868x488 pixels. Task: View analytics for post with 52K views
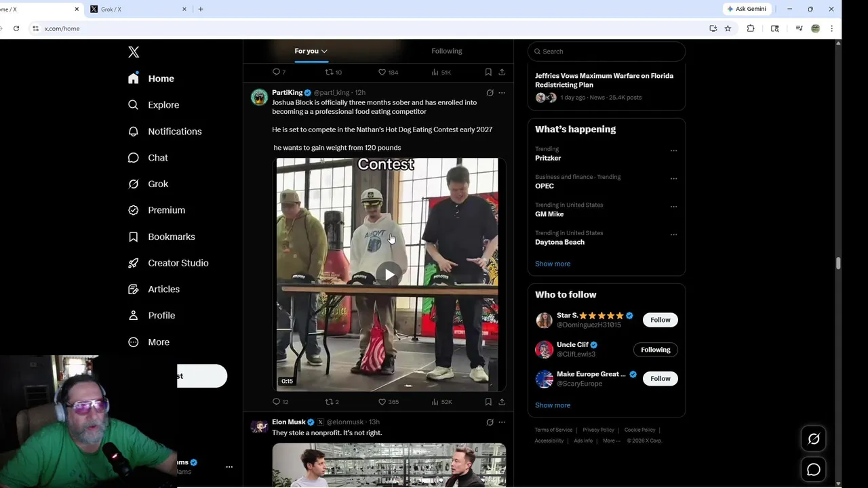pyautogui.click(x=441, y=402)
